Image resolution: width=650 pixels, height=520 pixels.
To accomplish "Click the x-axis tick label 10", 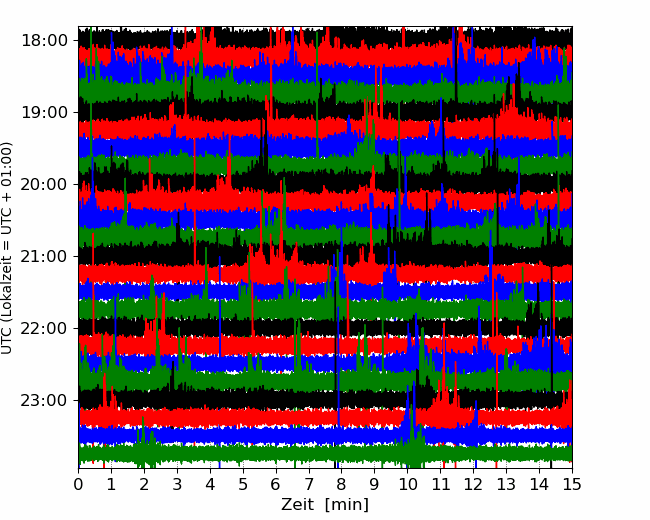I will pyautogui.click(x=407, y=484).
